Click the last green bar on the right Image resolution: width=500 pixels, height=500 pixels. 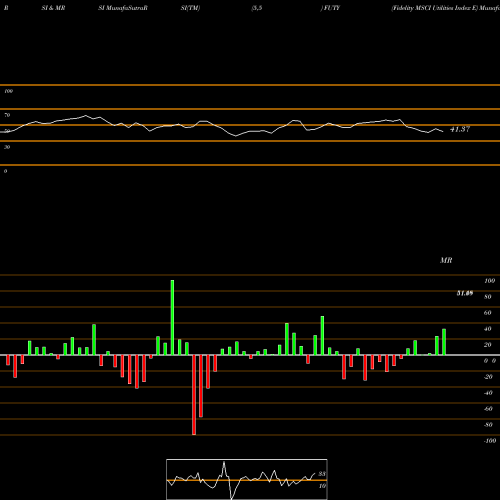[x=444, y=342]
